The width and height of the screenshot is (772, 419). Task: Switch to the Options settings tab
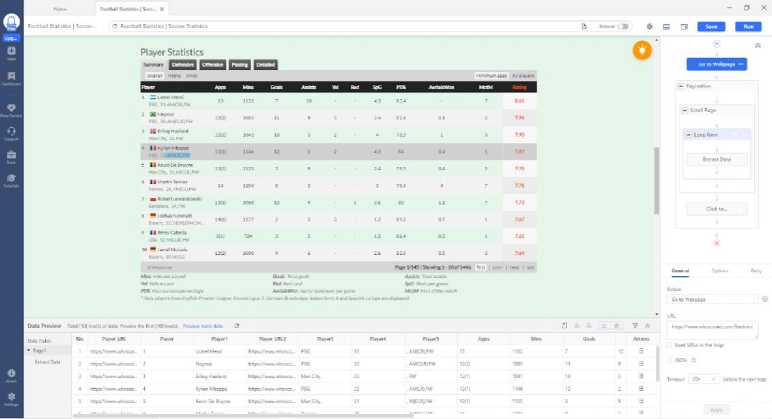click(x=720, y=271)
